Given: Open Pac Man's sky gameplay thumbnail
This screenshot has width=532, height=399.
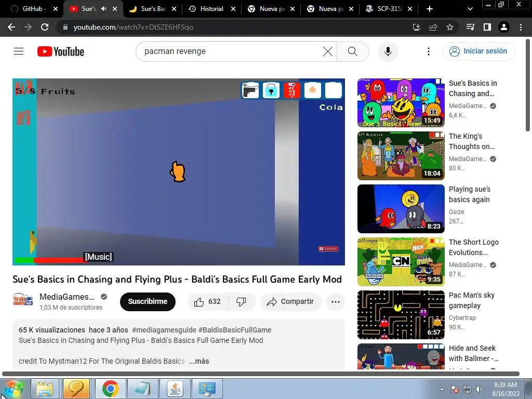Looking at the screenshot, I should point(401,315).
